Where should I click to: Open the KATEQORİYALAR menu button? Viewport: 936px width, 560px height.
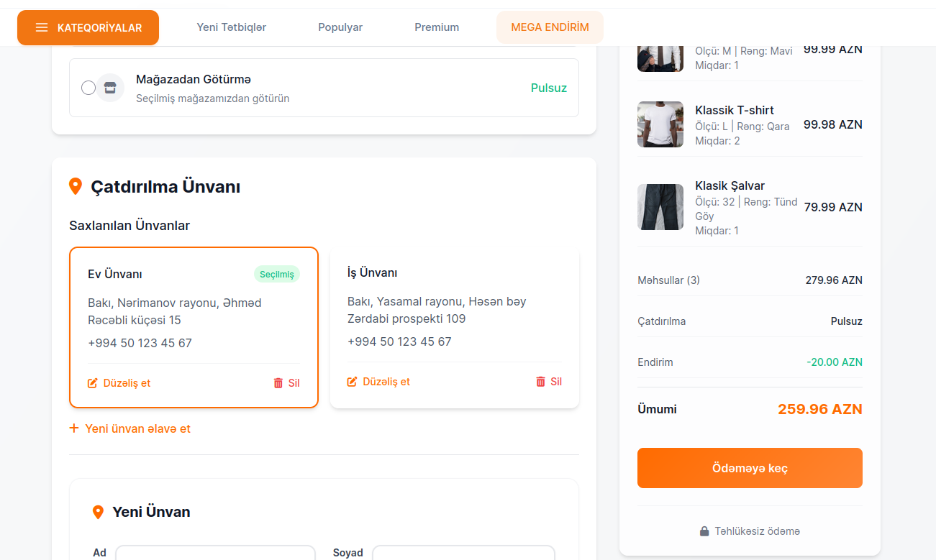(x=88, y=27)
